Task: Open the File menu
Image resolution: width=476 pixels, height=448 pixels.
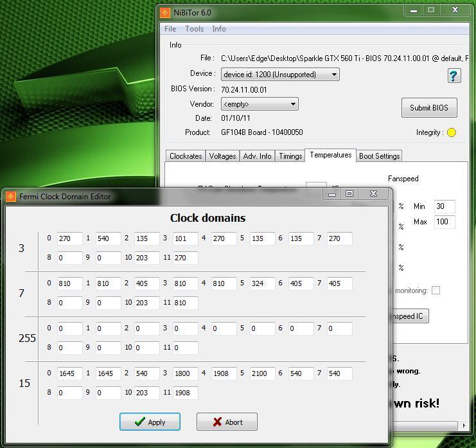Action: point(170,29)
